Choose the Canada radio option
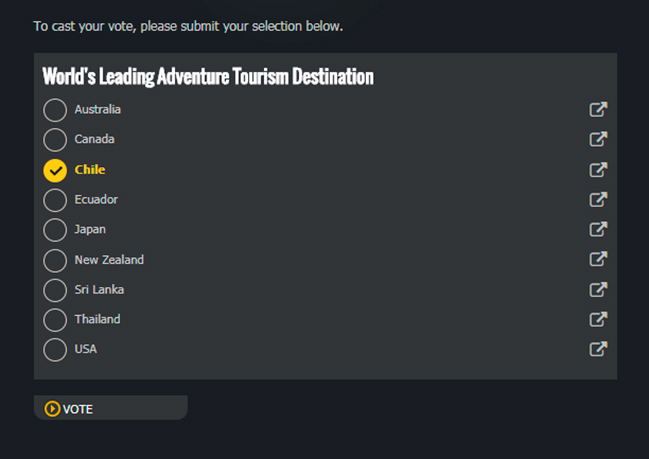 55,140
